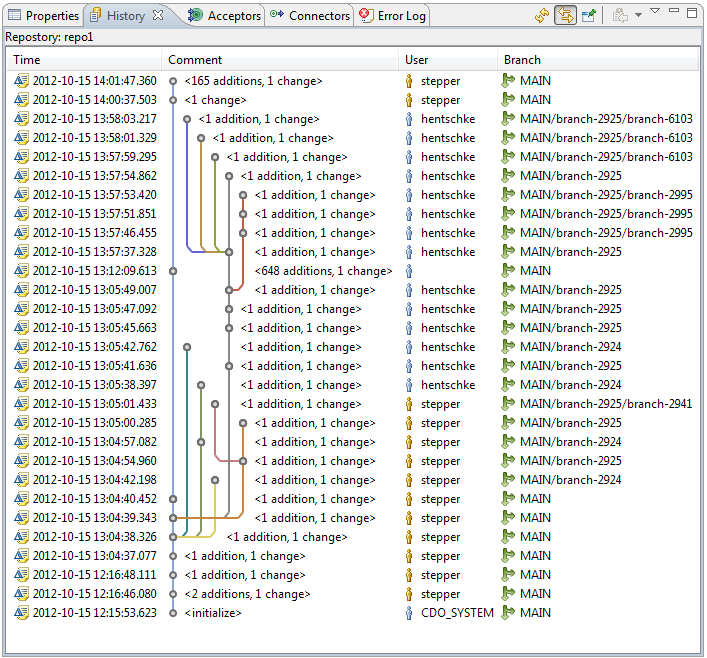Image resolution: width=707 pixels, height=658 pixels.
Task: Select commit time 2012-10-15 13:05:47.092
Action: (94, 309)
